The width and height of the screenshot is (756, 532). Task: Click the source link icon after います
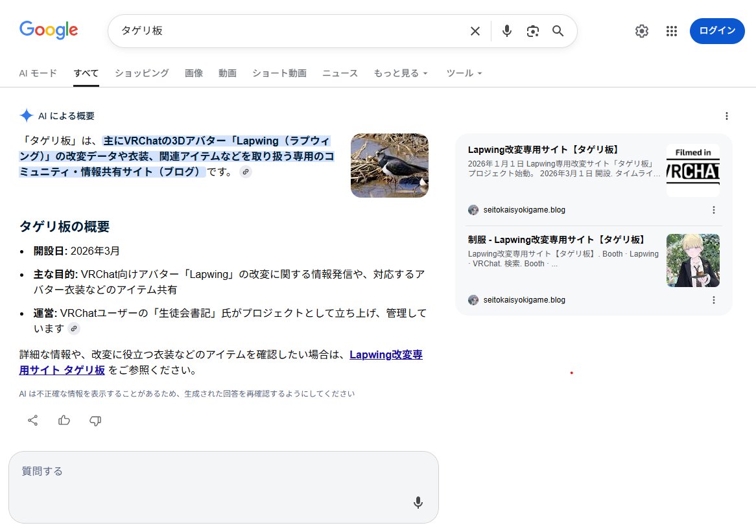pyautogui.click(x=74, y=329)
